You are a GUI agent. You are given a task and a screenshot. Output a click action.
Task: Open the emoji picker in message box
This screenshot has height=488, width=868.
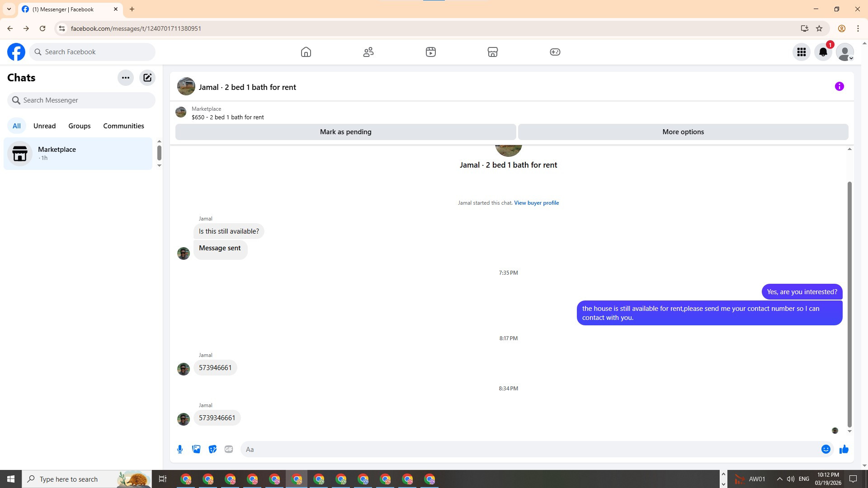coord(826,449)
